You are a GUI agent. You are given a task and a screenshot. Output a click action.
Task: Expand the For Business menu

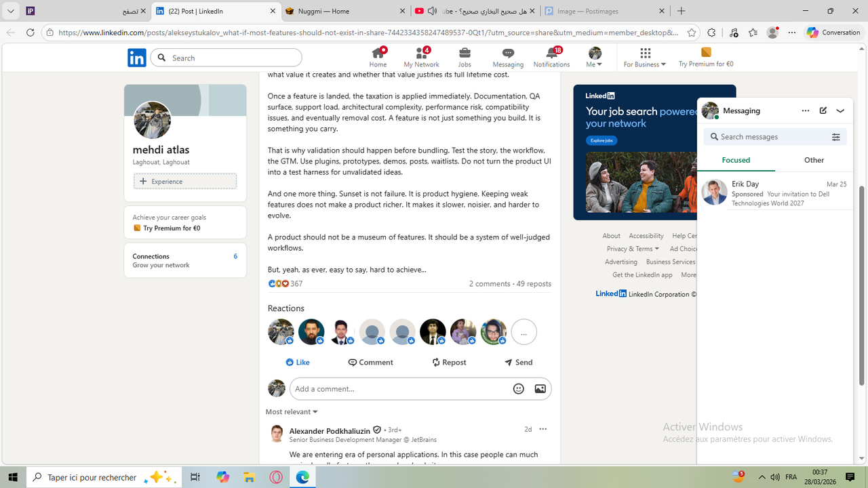(644, 58)
